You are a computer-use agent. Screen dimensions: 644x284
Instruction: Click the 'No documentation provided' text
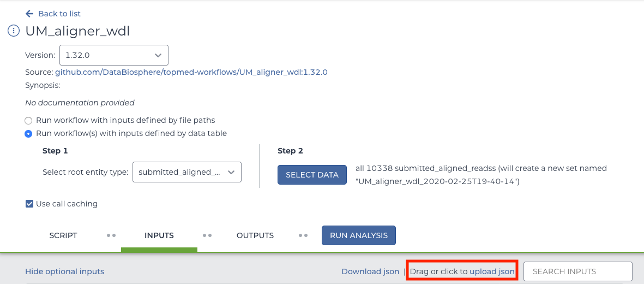pos(80,103)
